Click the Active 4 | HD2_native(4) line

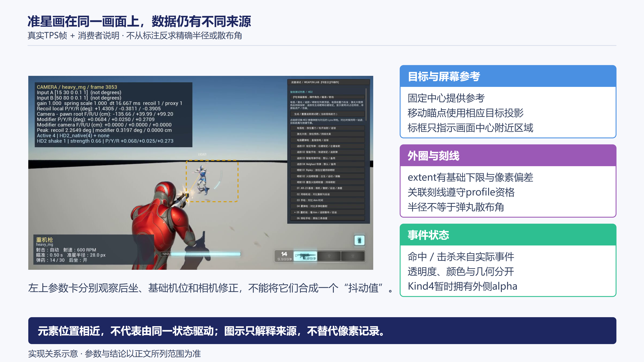[x=73, y=135]
